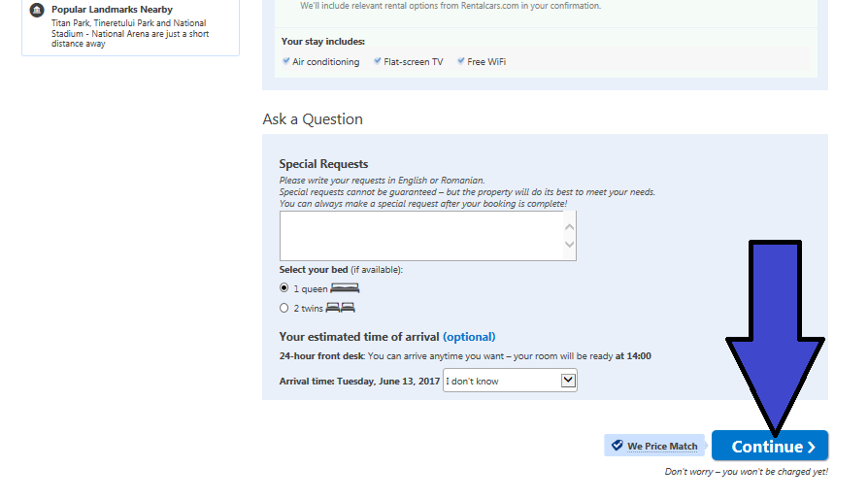Image resolution: width=868 pixels, height=500 pixels.
Task: Click the landmark icon beside Popular Landmarks Nearby
Action: [37, 10]
